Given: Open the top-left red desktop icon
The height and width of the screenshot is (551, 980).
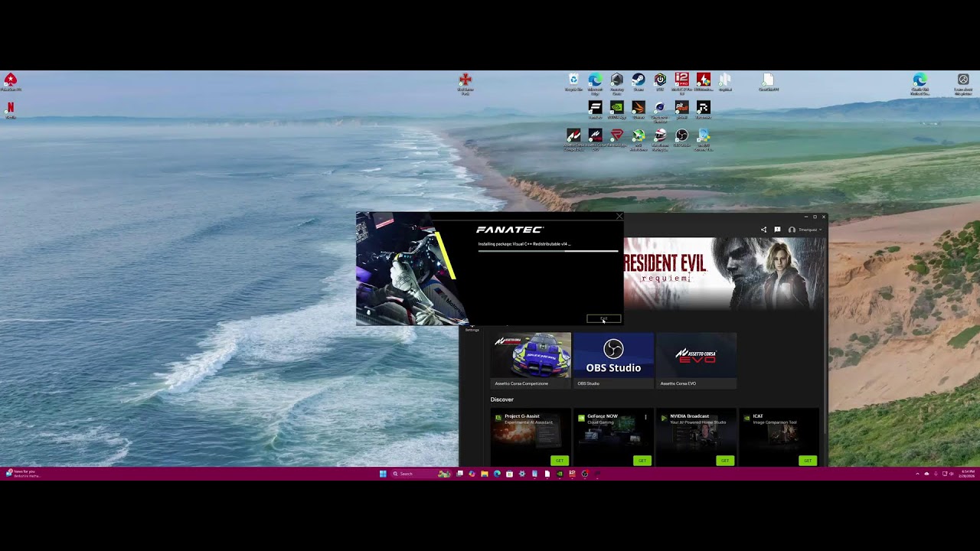Looking at the screenshot, I should 11,82.
